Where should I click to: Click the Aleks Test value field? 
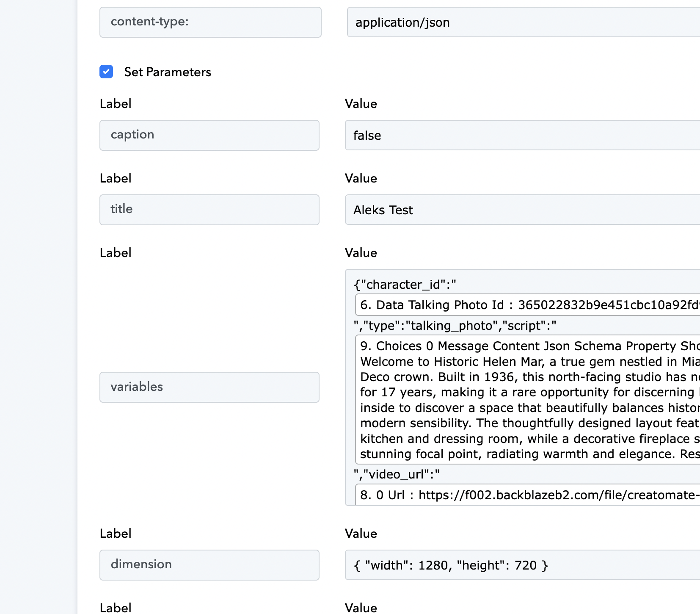pos(522,210)
